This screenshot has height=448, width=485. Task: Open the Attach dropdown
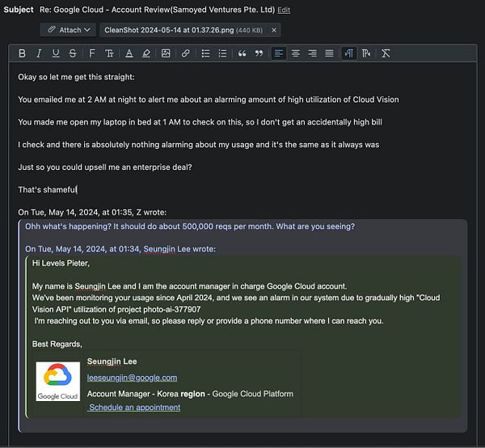[68, 30]
